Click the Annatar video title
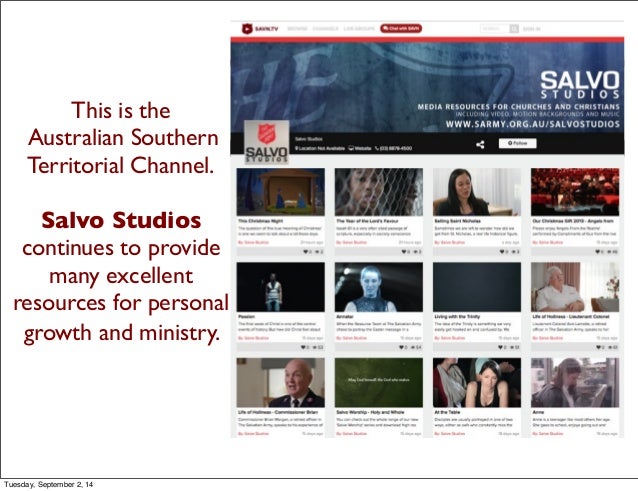 pyautogui.click(x=345, y=316)
